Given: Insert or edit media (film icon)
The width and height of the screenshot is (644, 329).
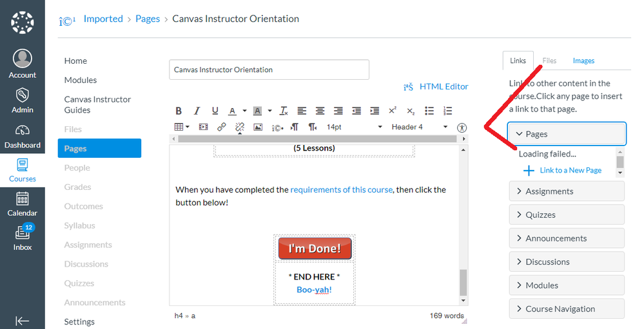Looking at the screenshot, I should (x=203, y=127).
